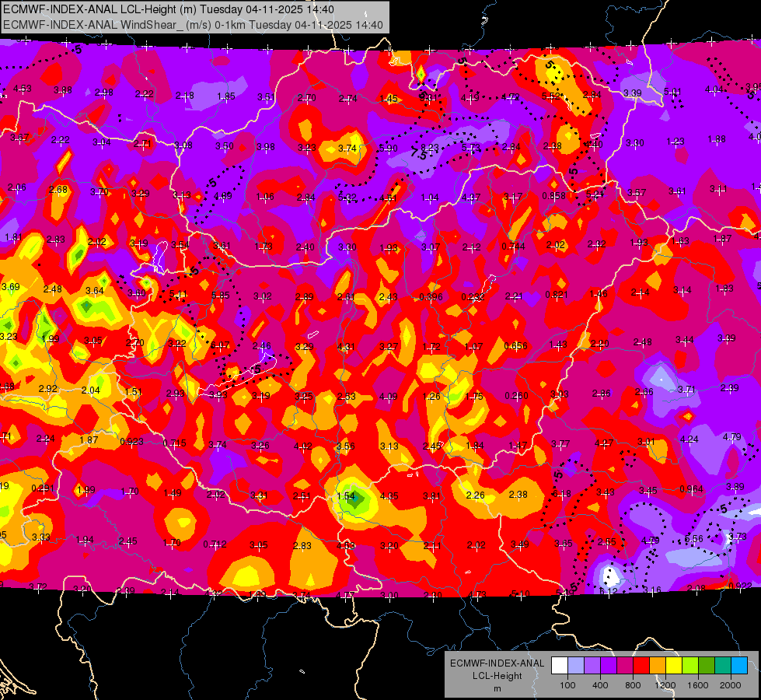Click the pale lavender-blue legend swatch
761x700 pixels.
pos(575,666)
